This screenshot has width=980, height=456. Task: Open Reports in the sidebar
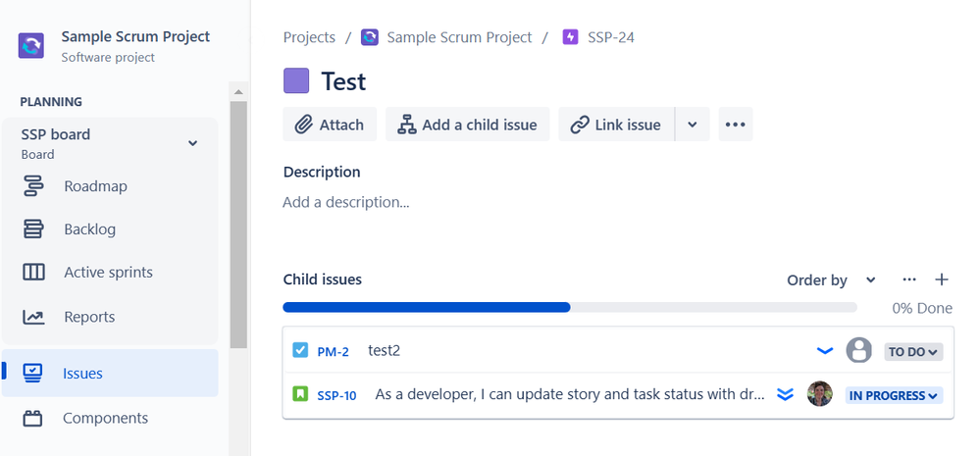89,317
